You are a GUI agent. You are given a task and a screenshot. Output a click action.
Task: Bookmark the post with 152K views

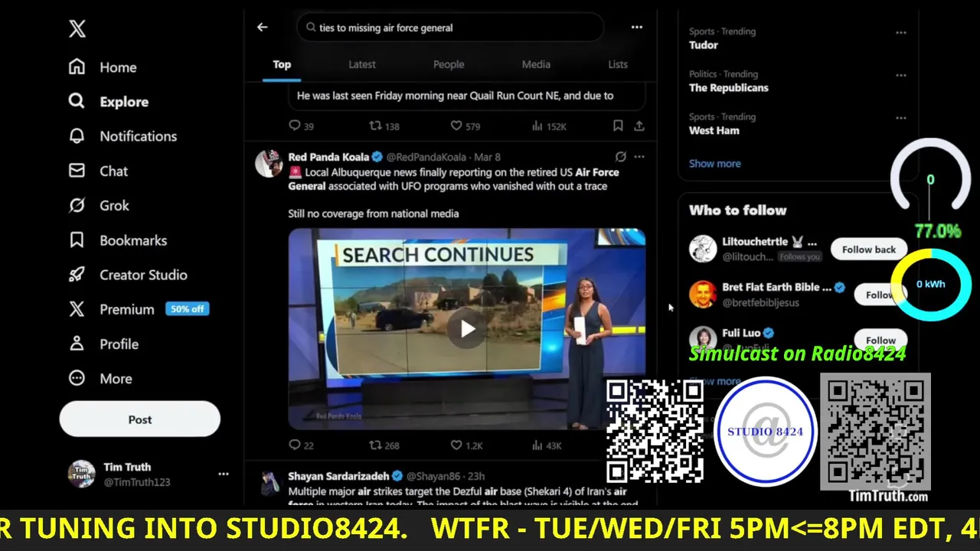click(x=618, y=126)
